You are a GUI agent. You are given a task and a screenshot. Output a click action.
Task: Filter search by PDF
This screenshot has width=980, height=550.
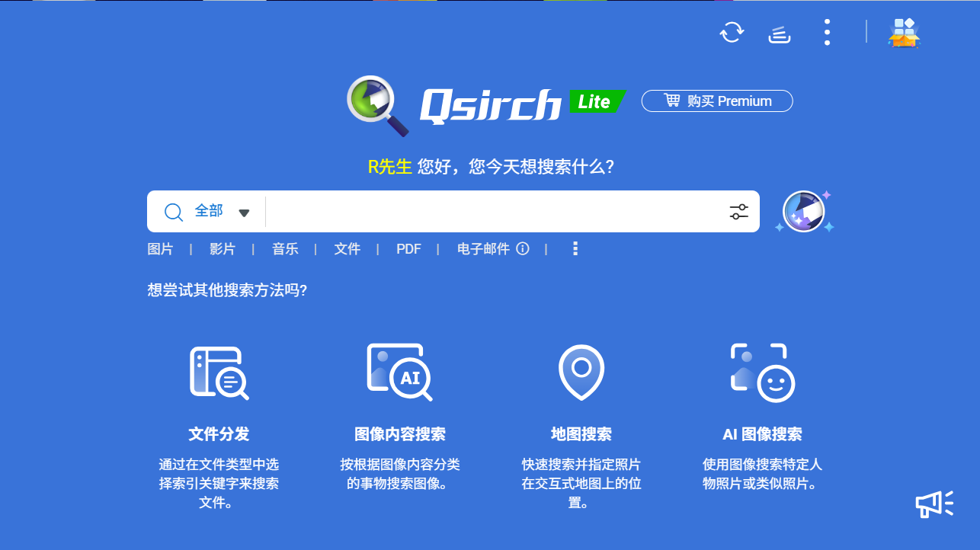pos(408,249)
